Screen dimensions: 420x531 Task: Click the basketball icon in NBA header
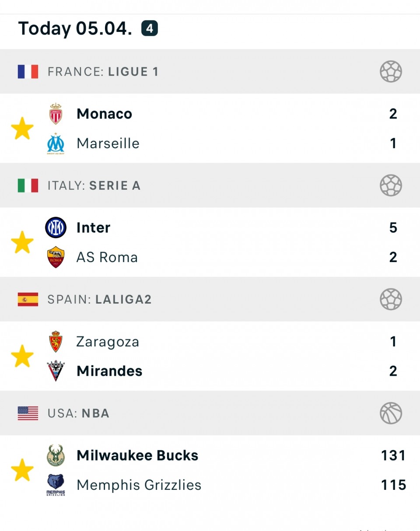(x=391, y=413)
